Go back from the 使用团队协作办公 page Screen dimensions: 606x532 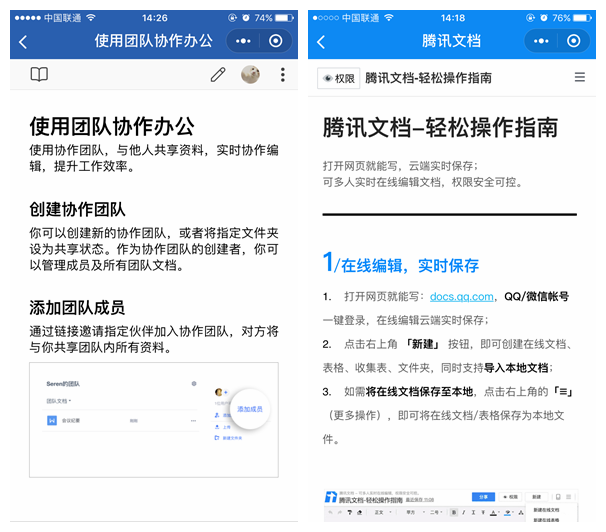(x=23, y=41)
